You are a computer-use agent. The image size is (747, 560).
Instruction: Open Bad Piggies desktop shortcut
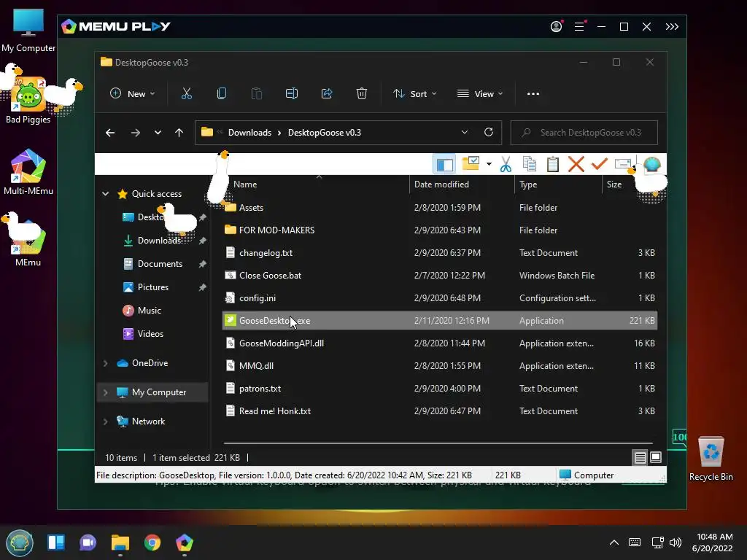[28, 101]
